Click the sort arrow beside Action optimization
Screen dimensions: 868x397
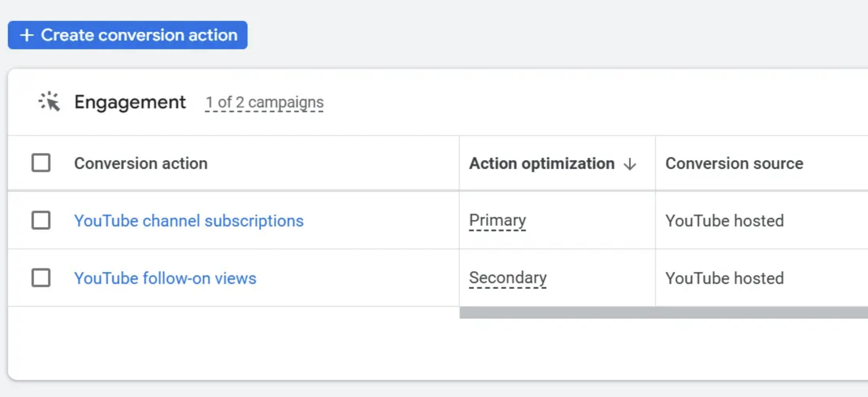point(630,163)
